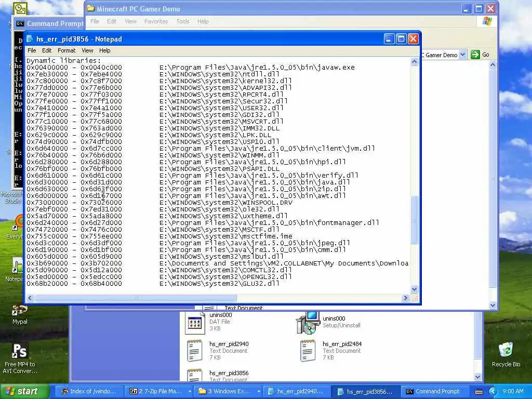Click the line containing GLU32.dll

[x=153, y=284]
